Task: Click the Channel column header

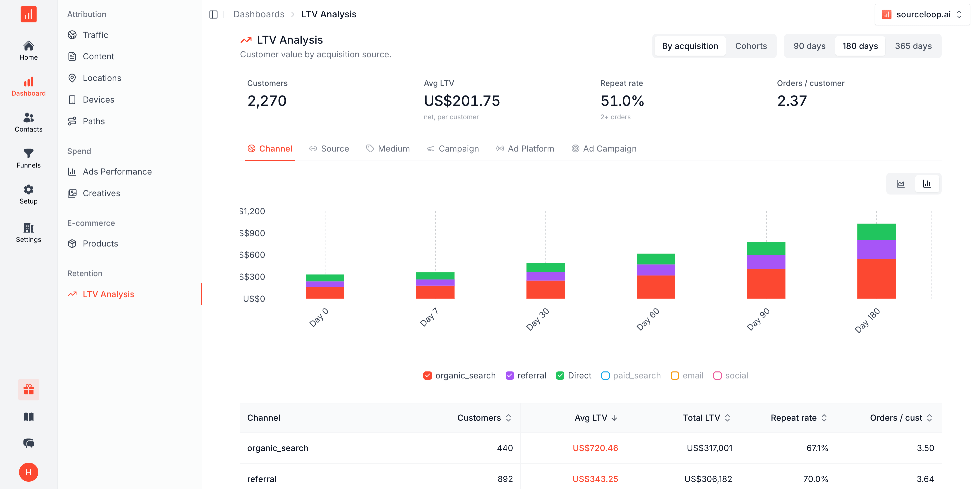Action: click(x=264, y=418)
